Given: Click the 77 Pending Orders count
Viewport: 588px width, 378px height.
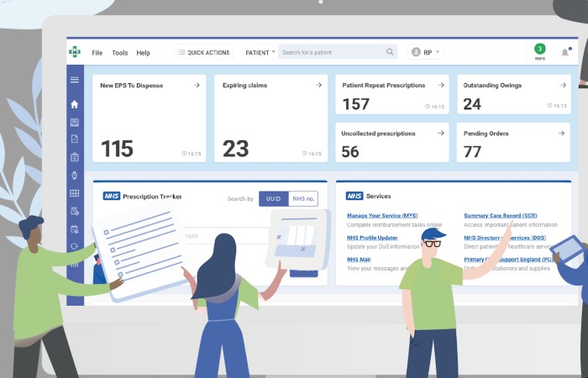Looking at the screenshot, I should 472,152.
